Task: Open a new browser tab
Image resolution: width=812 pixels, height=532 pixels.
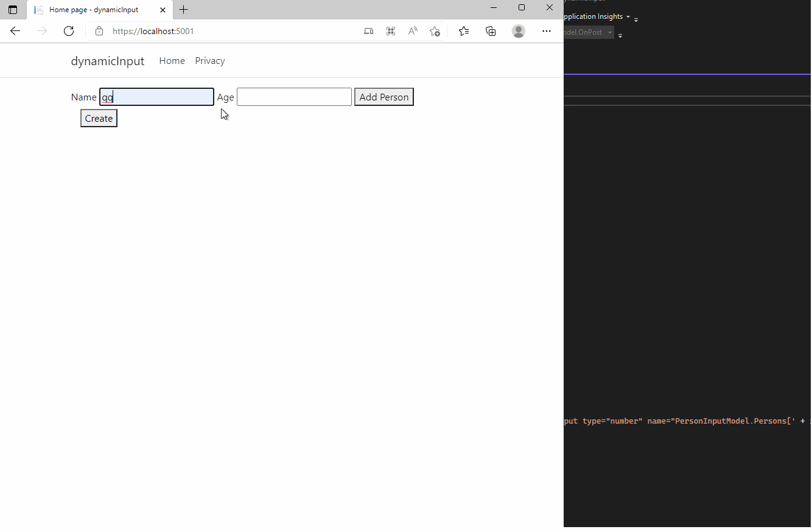Action: (x=184, y=10)
